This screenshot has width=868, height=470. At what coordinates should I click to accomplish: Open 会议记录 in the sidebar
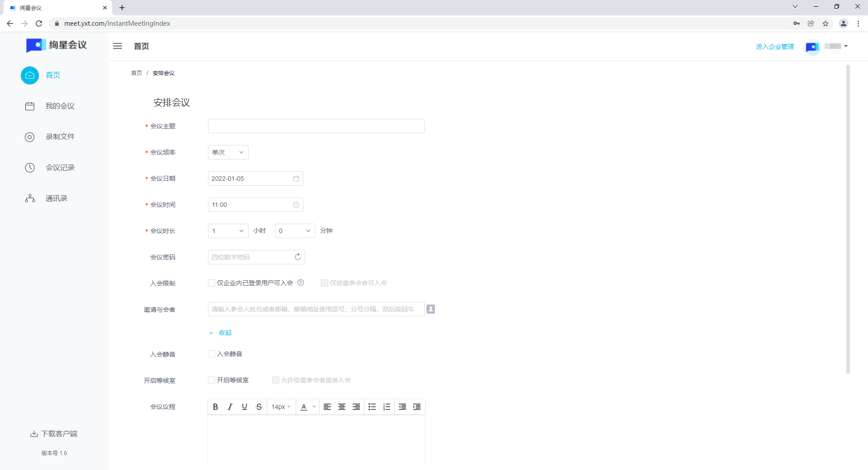click(x=50, y=168)
